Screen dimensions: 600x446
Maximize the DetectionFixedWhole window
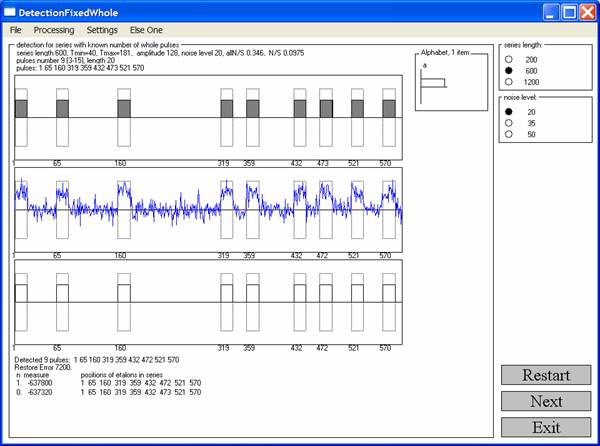tap(569, 12)
